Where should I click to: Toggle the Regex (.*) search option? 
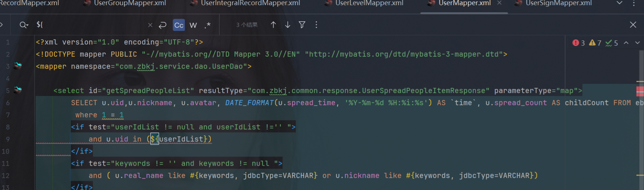tap(208, 25)
